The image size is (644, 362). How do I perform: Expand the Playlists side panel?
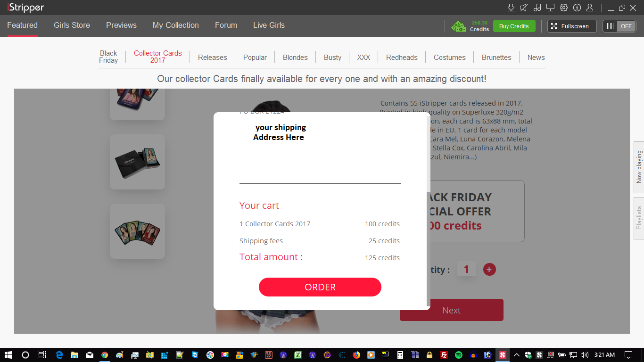coord(639,218)
